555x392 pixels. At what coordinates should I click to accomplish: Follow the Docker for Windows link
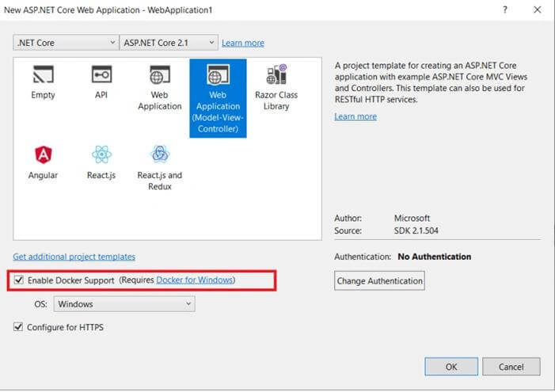194,280
